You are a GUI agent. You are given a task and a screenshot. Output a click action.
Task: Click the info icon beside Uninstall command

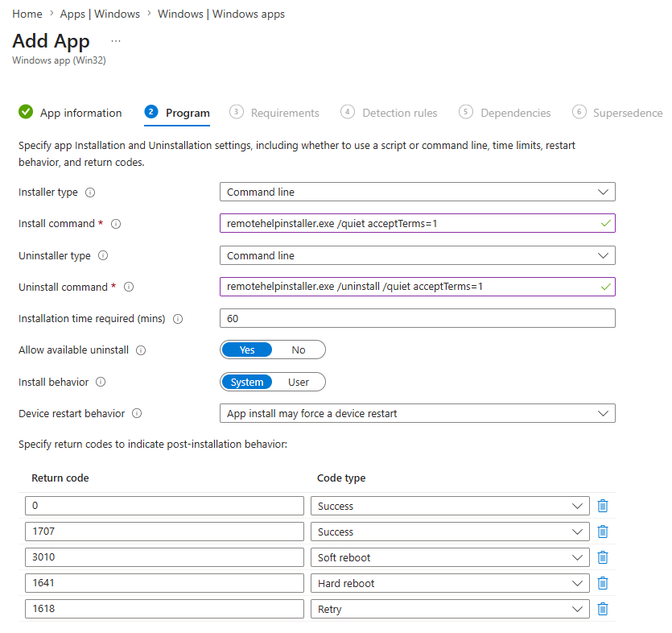[x=129, y=287]
